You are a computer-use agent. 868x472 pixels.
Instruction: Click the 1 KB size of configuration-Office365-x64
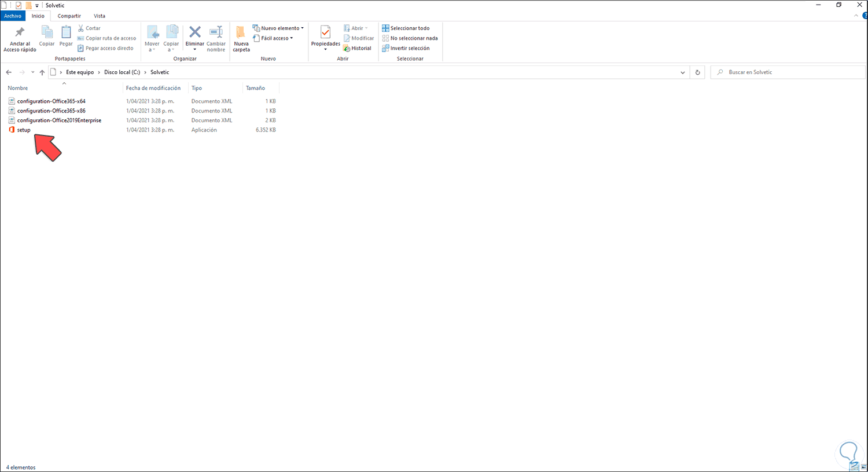271,101
